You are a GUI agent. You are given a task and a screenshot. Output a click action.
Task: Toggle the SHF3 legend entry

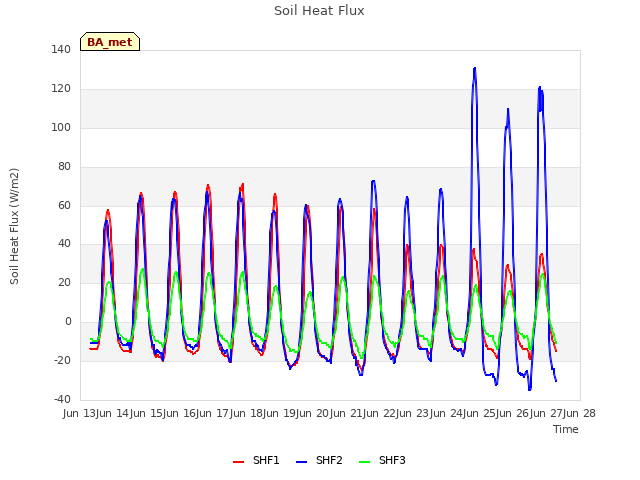[x=382, y=461]
